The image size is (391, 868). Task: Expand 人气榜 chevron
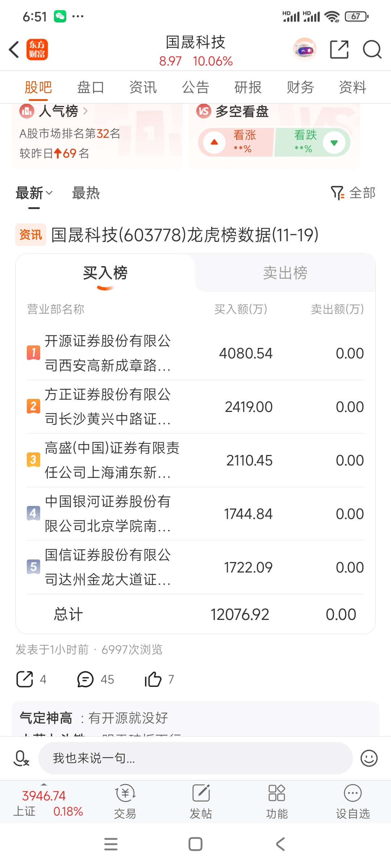(x=85, y=111)
